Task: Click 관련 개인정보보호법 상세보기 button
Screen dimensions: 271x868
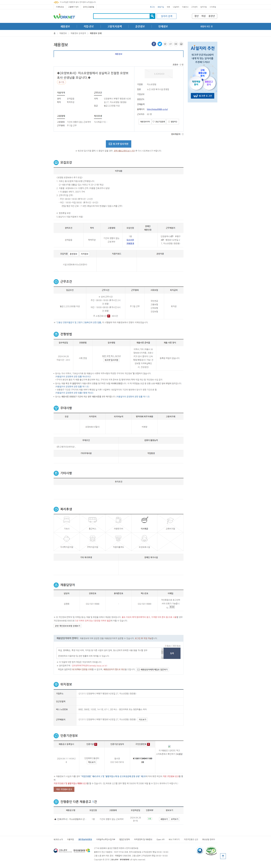Action: tap(68, 626)
